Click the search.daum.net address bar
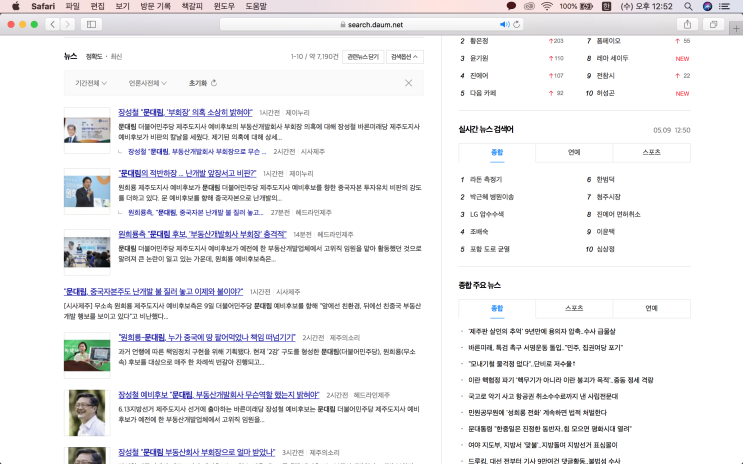The width and height of the screenshot is (743, 464). tap(371, 24)
